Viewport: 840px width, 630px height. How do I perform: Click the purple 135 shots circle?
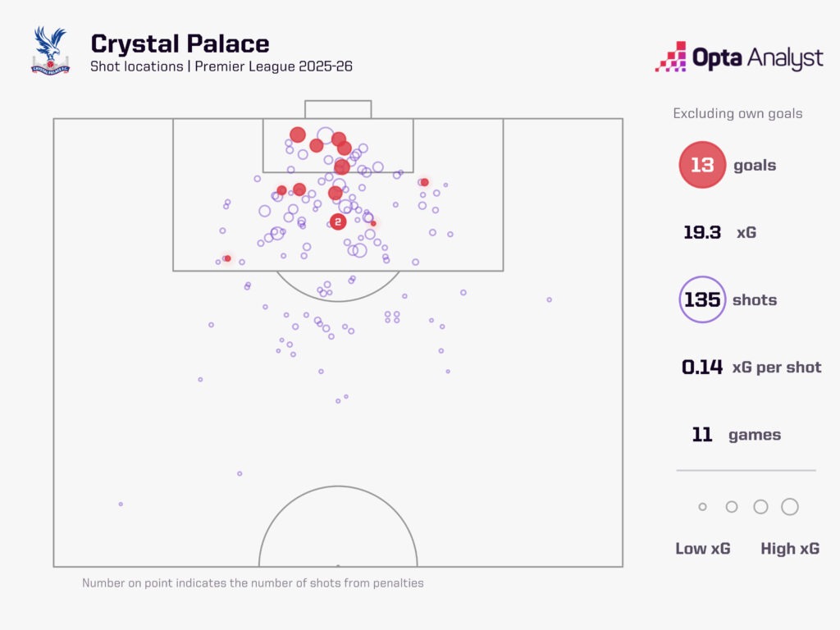[x=702, y=299]
